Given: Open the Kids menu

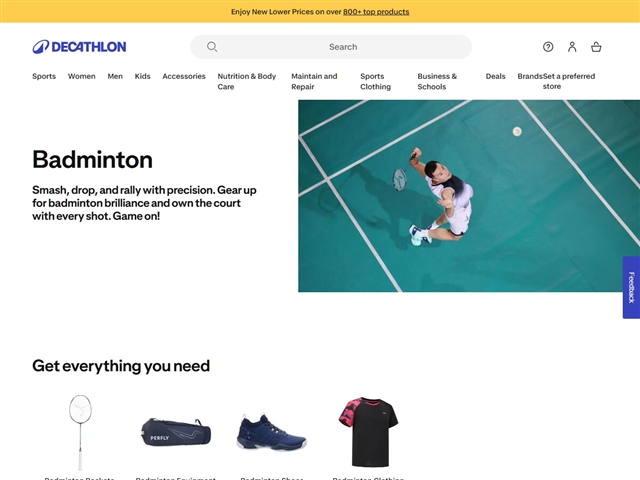Looking at the screenshot, I should (x=142, y=76).
